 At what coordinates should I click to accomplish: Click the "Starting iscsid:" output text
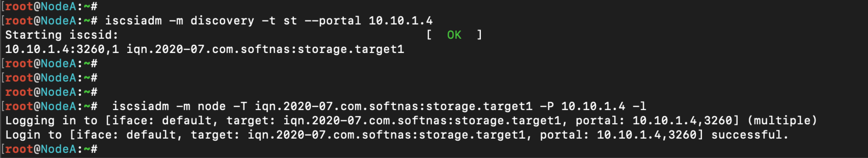click(x=62, y=35)
